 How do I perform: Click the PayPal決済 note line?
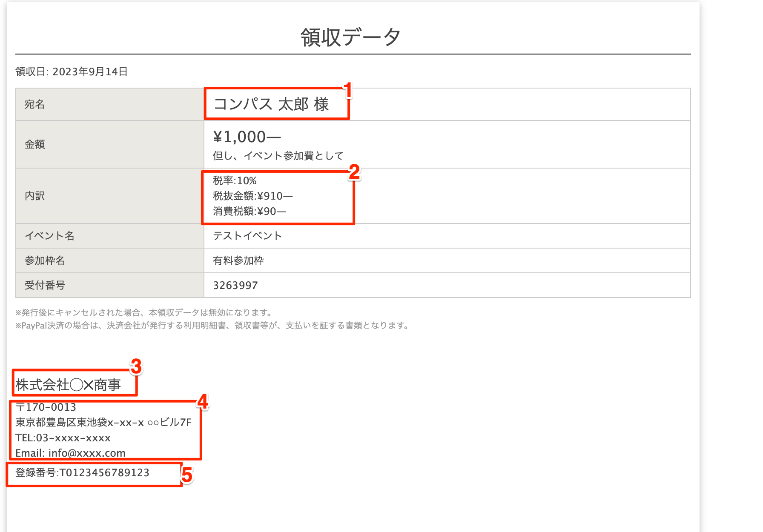[212, 325]
